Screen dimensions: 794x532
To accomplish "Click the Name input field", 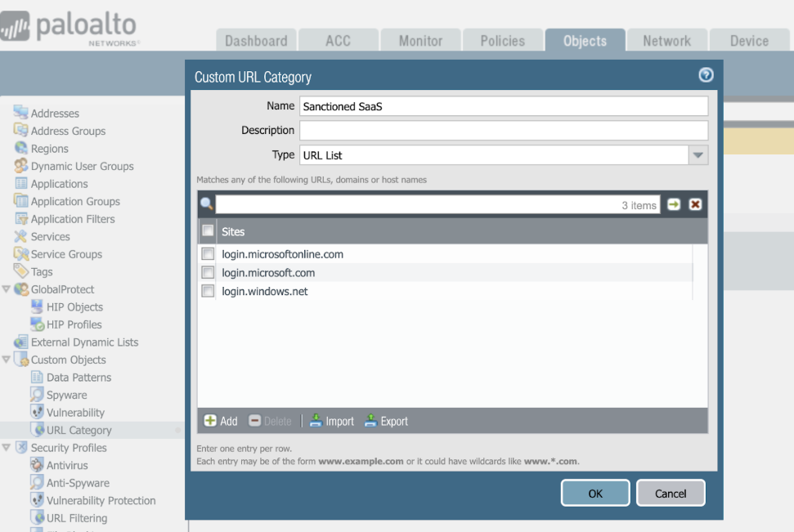I will coord(504,106).
